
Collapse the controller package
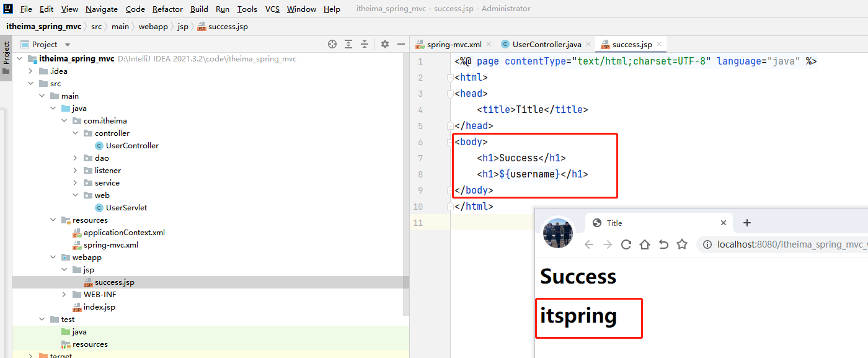click(x=76, y=133)
